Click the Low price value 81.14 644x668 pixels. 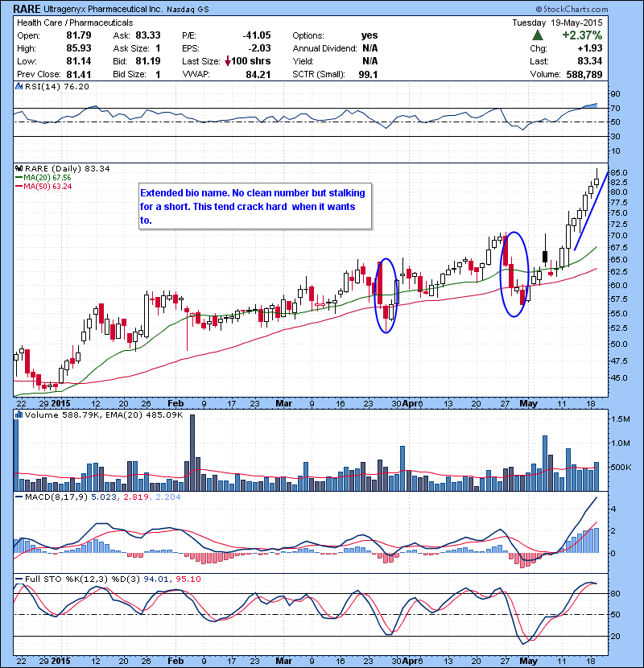click(x=79, y=61)
